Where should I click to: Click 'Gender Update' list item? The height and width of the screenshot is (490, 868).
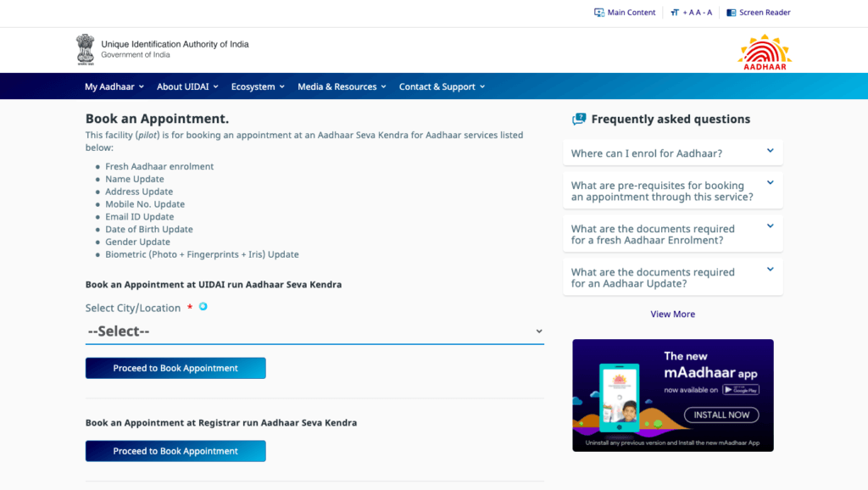[x=138, y=242]
